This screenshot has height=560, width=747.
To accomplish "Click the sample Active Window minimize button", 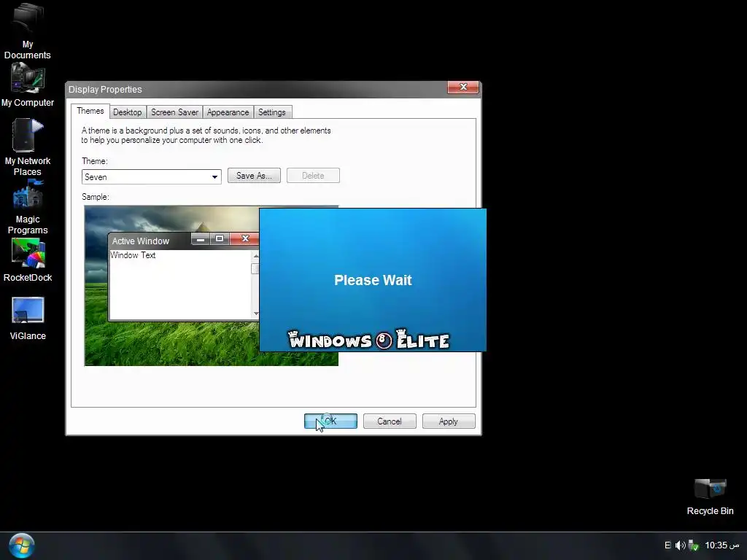I will click(x=201, y=239).
